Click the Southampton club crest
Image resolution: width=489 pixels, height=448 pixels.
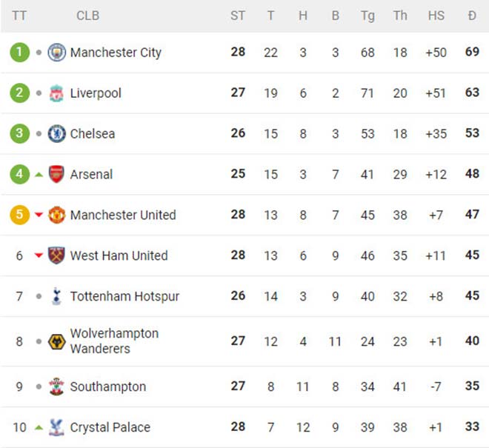pyautogui.click(x=56, y=387)
